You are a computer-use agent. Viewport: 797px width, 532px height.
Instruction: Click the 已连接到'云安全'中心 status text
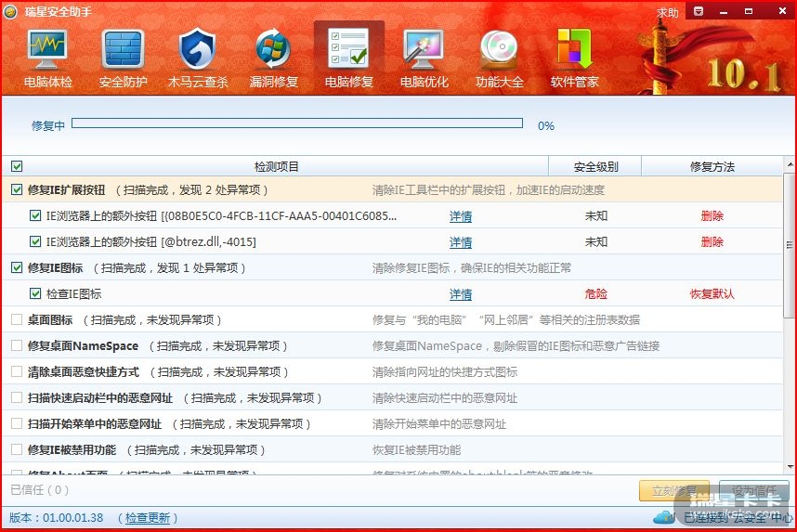pos(738,518)
